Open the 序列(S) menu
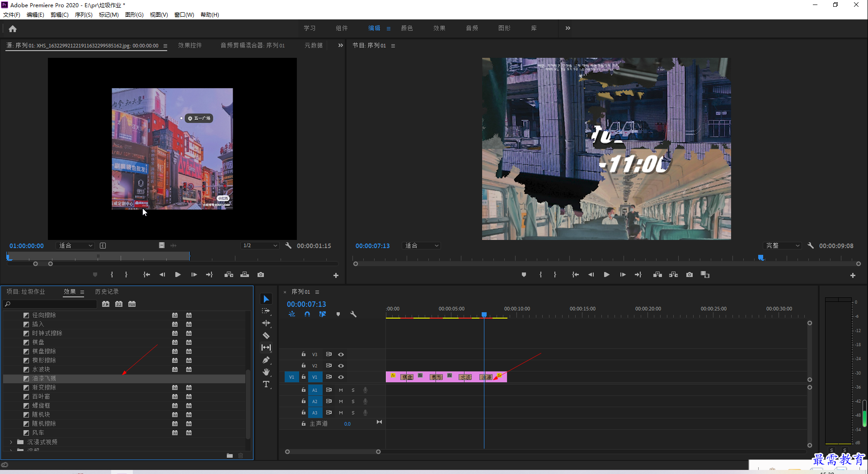868x474 pixels. [x=84, y=15]
